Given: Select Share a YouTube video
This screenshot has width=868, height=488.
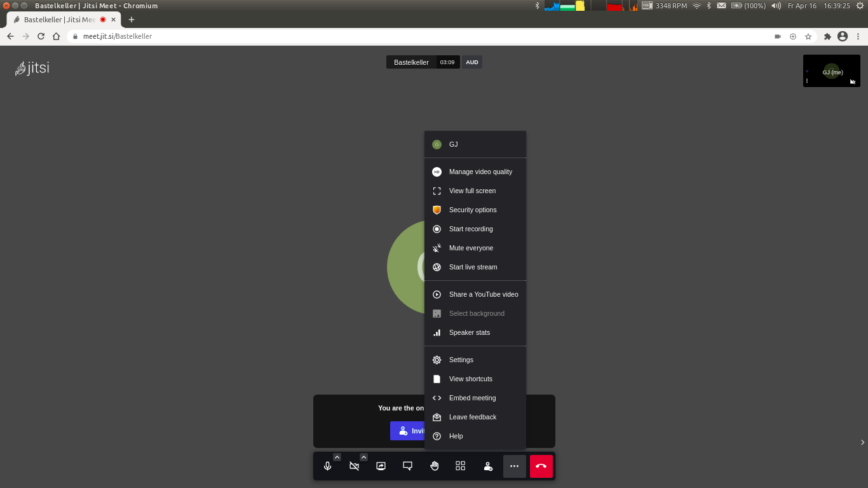Looking at the screenshot, I should 484,294.
